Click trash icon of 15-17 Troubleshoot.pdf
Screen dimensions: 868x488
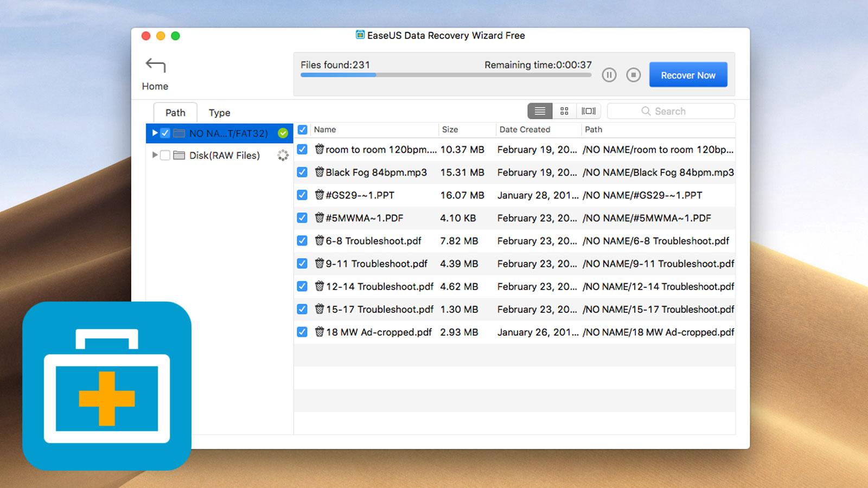(x=319, y=309)
